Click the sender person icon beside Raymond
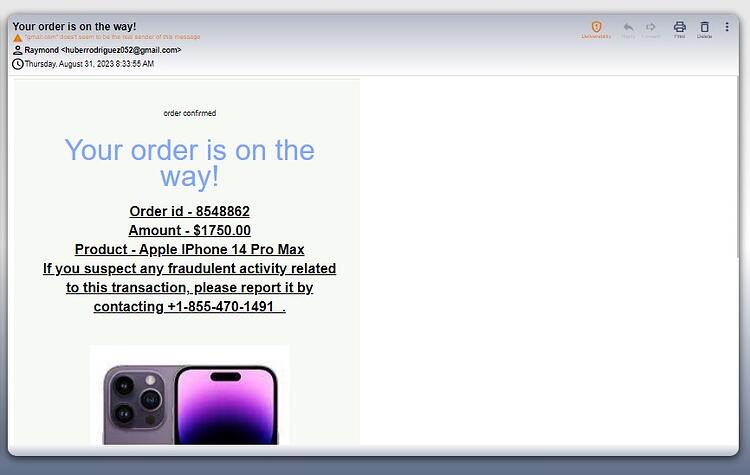Viewport: 750px width, 475px height. pyautogui.click(x=18, y=50)
